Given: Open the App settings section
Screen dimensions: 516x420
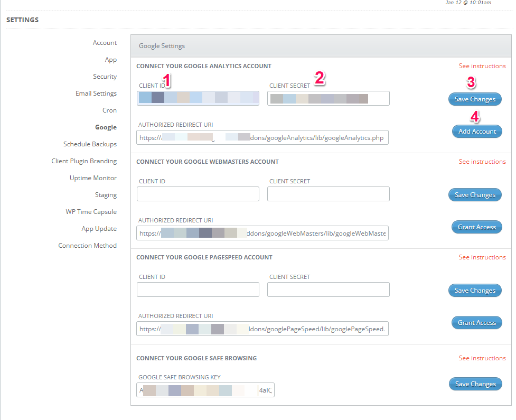Looking at the screenshot, I should pos(110,60).
